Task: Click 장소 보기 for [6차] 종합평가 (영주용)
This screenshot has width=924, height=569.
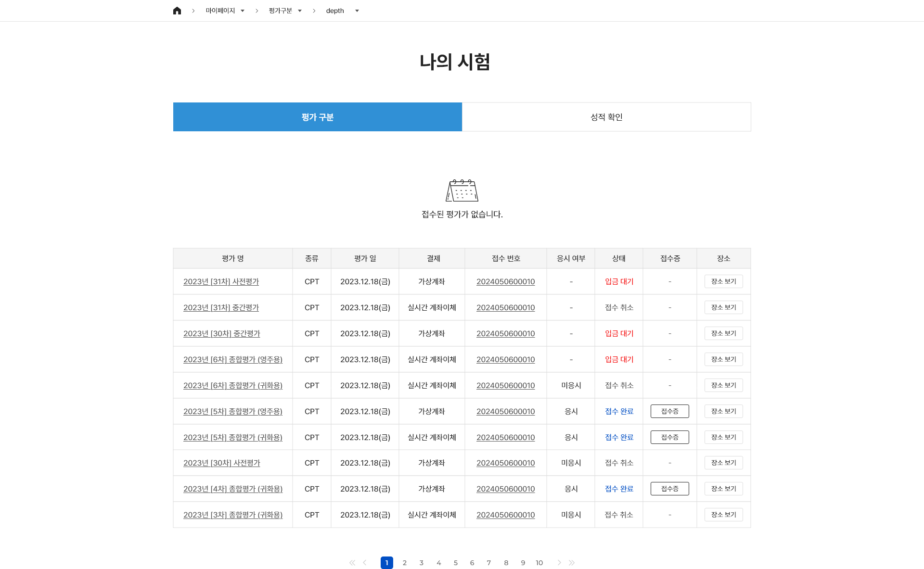Action: coord(724,359)
